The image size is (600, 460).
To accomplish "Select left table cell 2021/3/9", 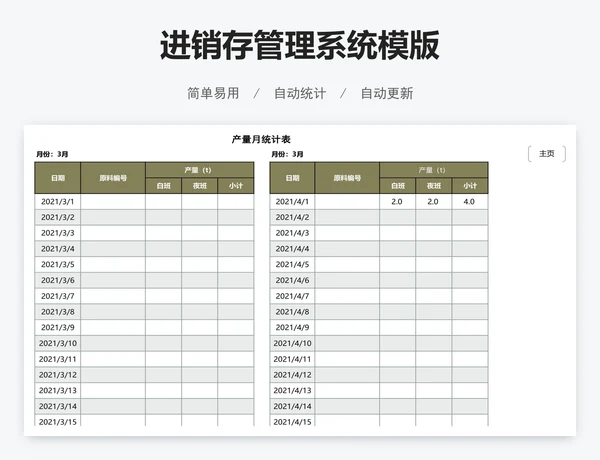I will pyautogui.click(x=58, y=328).
